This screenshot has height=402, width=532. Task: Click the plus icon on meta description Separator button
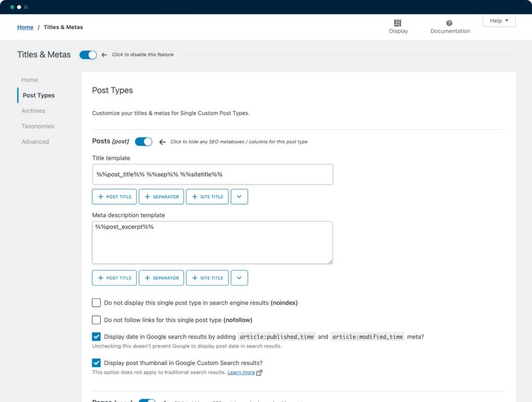[x=148, y=278]
